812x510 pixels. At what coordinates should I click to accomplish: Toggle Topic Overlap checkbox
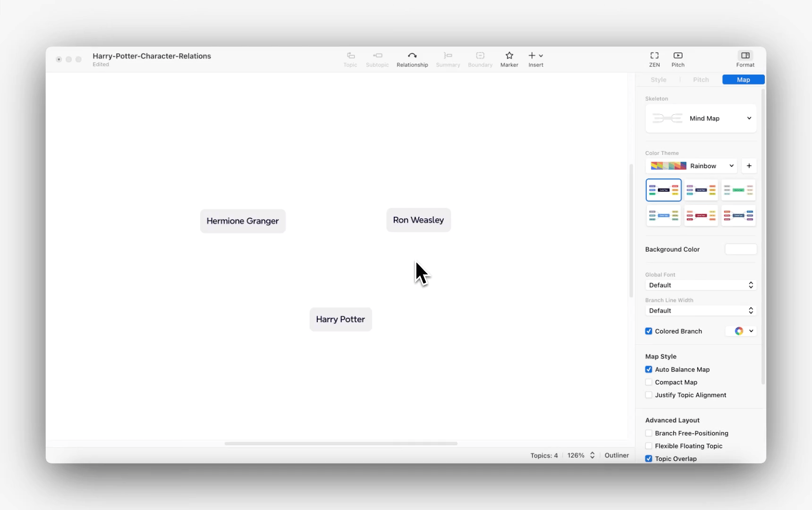coord(649,459)
